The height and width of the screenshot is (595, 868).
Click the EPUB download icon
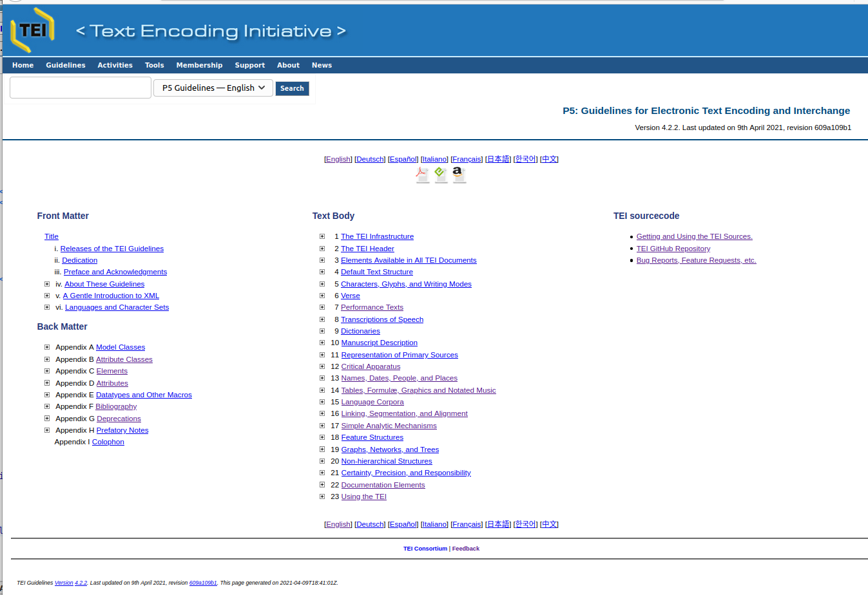click(x=441, y=175)
